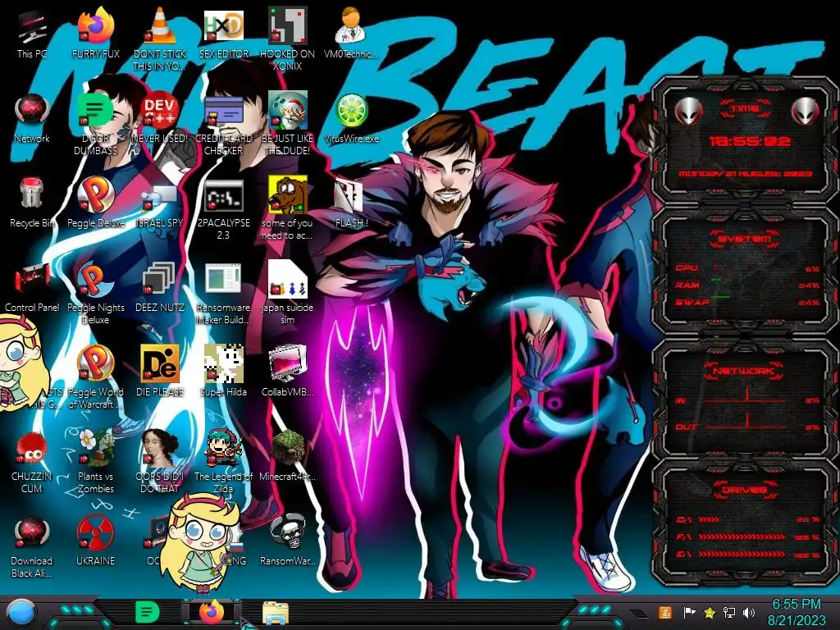This screenshot has height=630, width=840.
Task: Open the network status tray icon
Action: pos(729,613)
